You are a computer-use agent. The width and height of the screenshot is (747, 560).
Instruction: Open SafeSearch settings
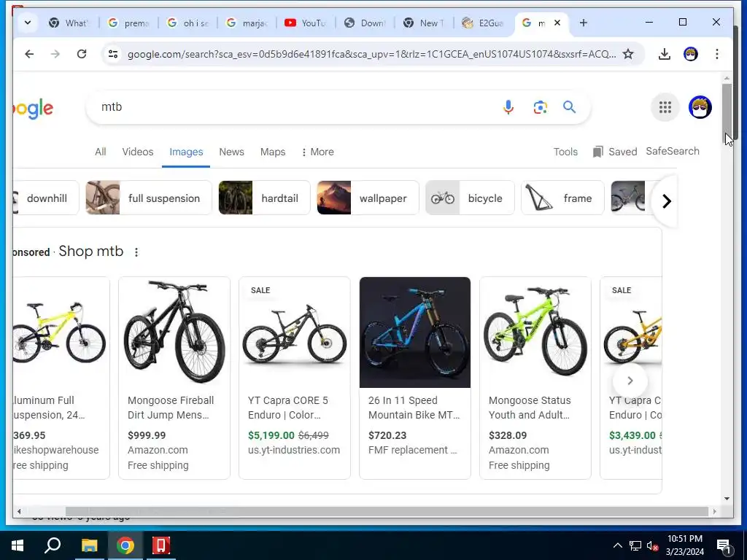[x=673, y=151]
